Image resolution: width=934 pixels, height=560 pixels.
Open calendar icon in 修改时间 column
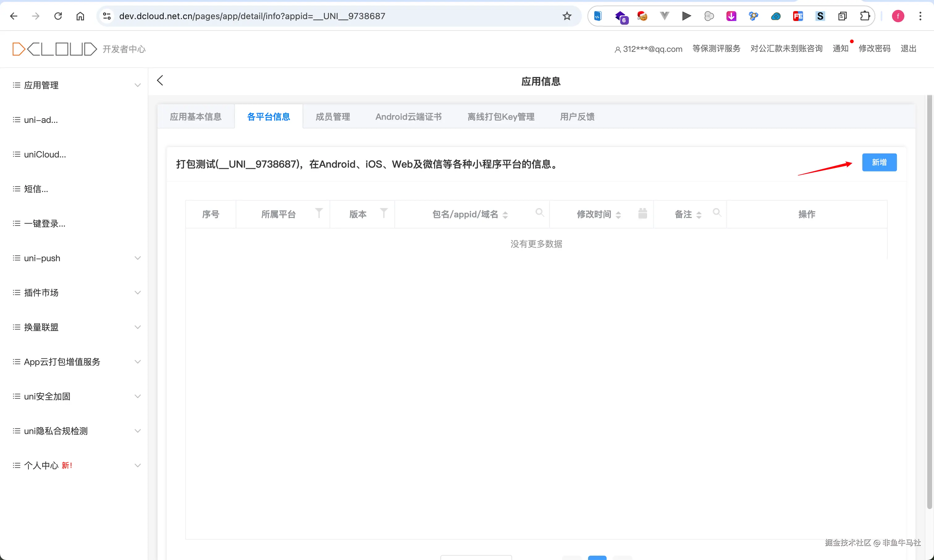click(x=642, y=213)
